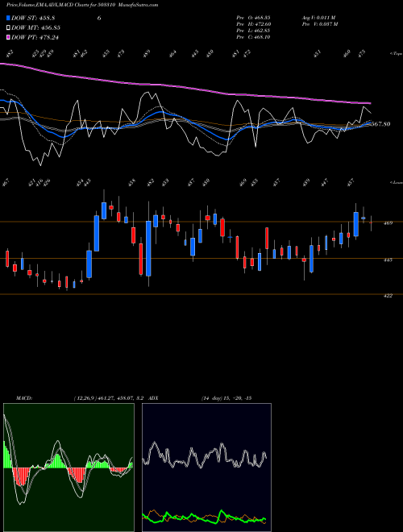The height and width of the screenshot is (532, 403).
Task: Click the 'MACD:' panel label
Action: pyautogui.click(x=24, y=398)
